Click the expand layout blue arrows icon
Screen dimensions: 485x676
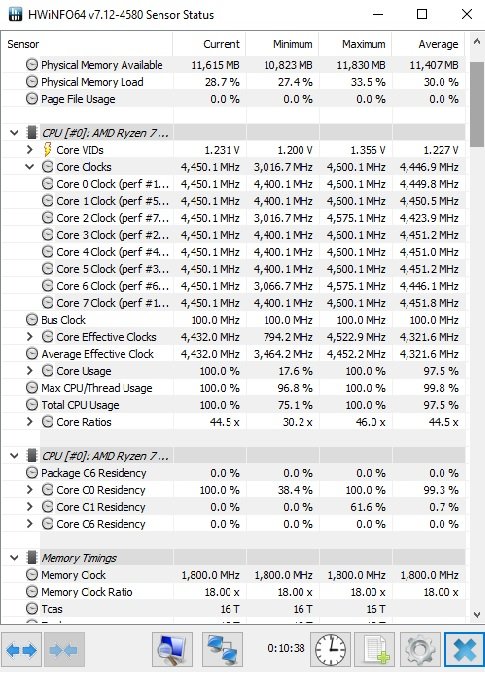click(22, 649)
